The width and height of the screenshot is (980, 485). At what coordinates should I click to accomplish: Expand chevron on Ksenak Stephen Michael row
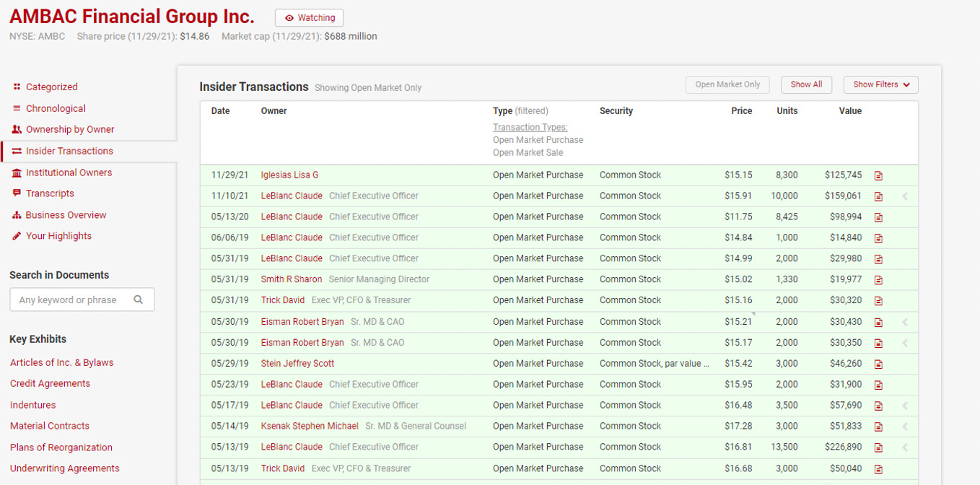(905, 427)
